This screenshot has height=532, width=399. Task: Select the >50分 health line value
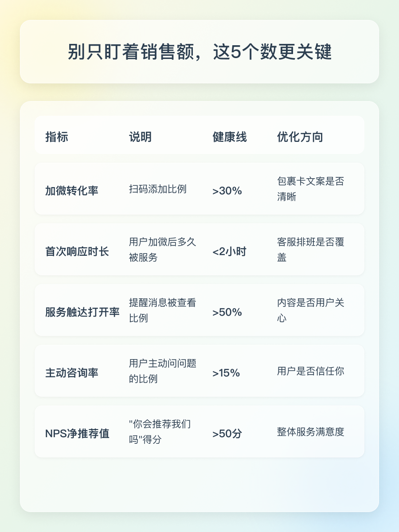tap(227, 434)
